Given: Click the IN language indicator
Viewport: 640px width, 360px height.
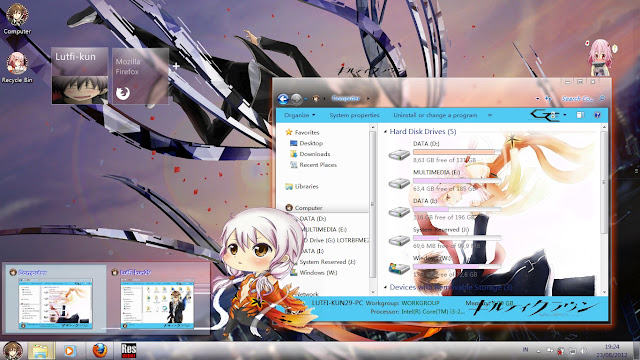Looking at the screenshot, I should coord(526,350).
